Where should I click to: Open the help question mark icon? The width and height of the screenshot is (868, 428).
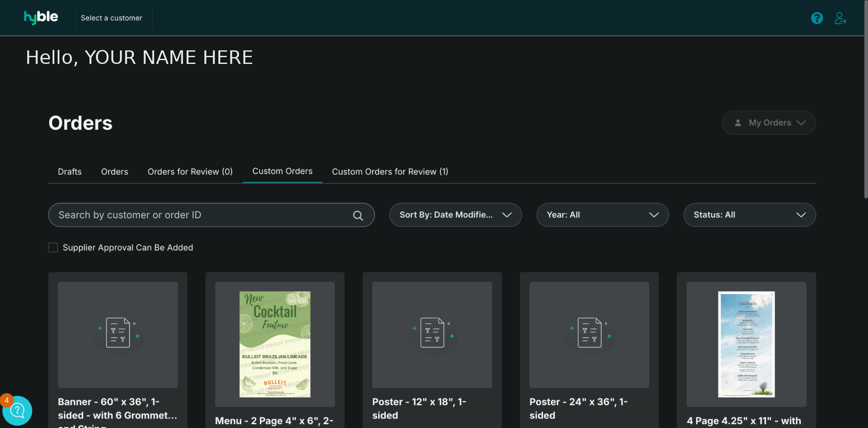[817, 18]
